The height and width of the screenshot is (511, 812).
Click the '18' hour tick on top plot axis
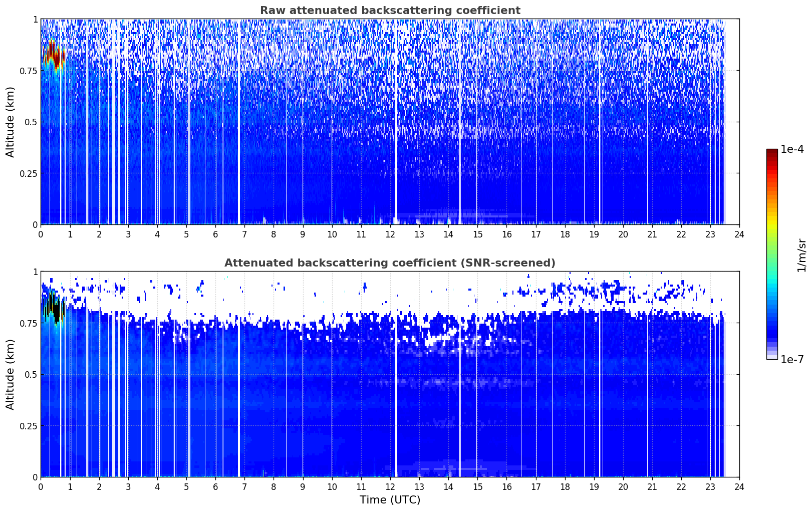pos(565,234)
